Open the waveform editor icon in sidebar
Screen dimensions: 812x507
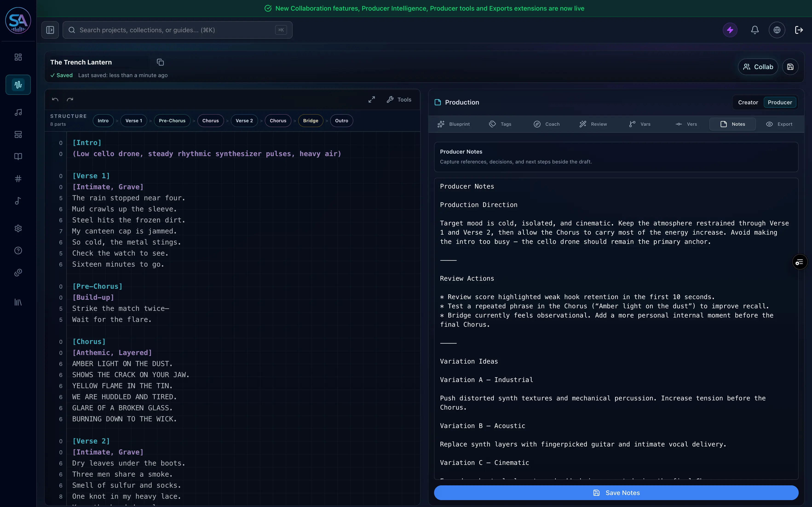tap(18, 84)
